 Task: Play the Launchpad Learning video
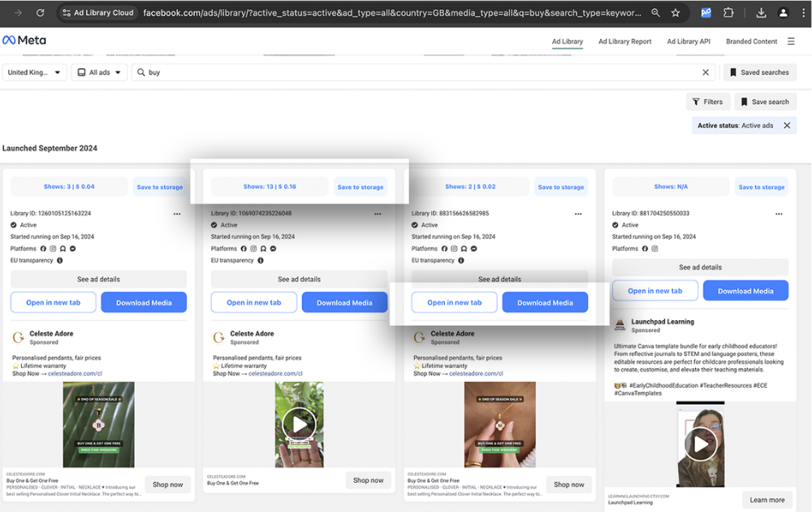(x=701, y=444)
